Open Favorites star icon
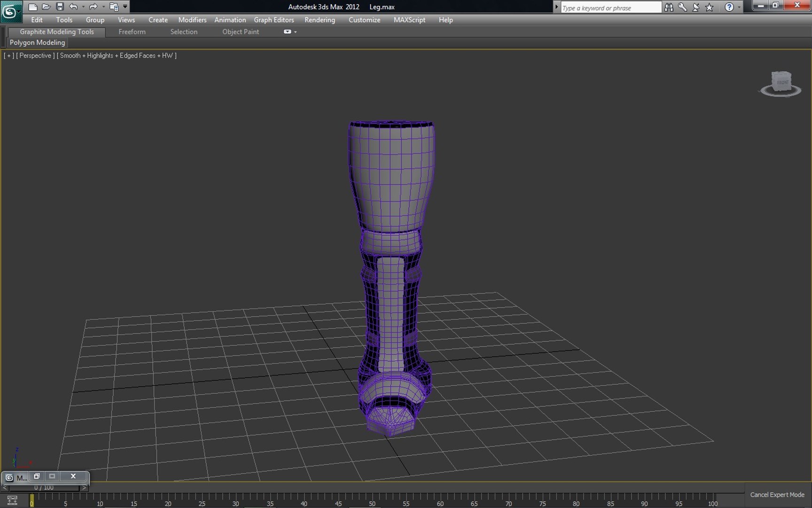This screenshot has width=812, height=508. [710, 7]
